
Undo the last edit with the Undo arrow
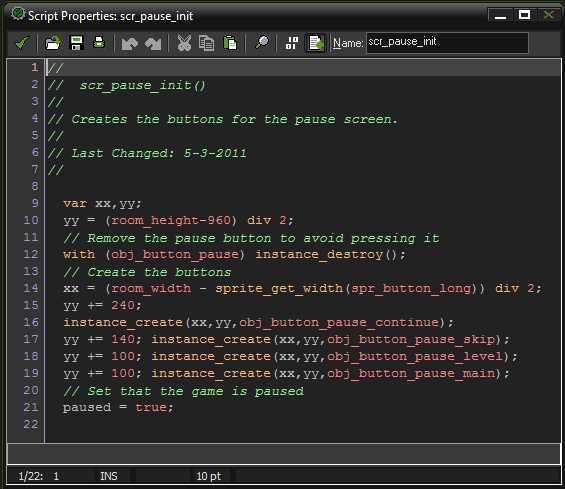130,44
